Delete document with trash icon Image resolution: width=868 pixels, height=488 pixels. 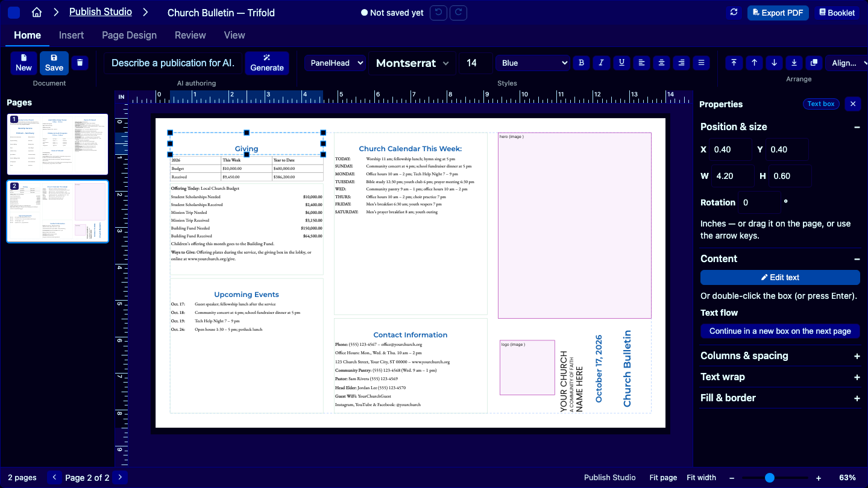[80, 63]
